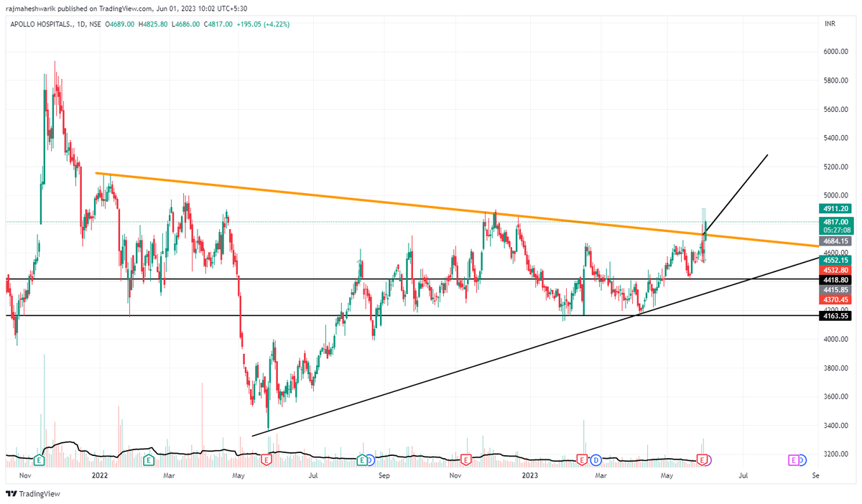Open the green earnings marker above Nov 2021
The width and height of the screenshot is (862, 504).
pos(40,459)
